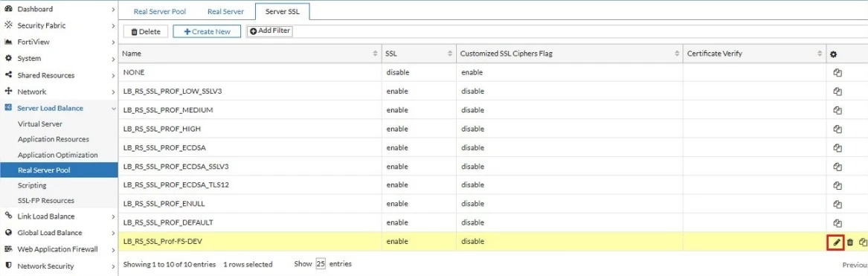Clone LB_RS_SSL_PROF_MEDIUM with its copy icon

(x=838, y=110)
